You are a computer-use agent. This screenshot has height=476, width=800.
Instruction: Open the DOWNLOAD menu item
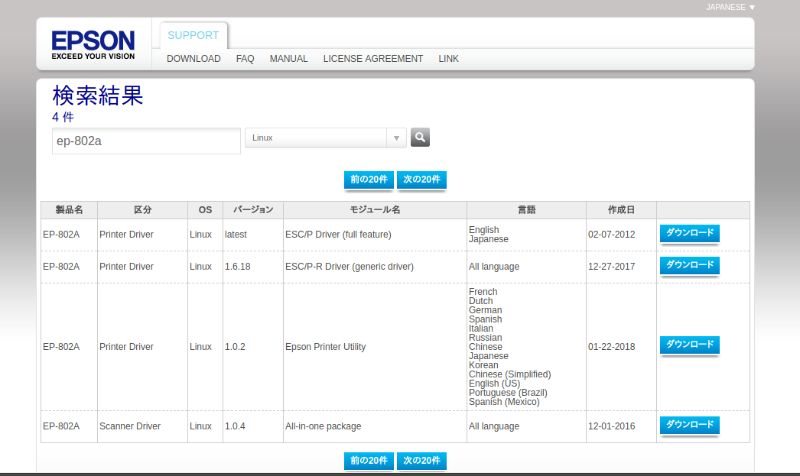click(193, 59)
